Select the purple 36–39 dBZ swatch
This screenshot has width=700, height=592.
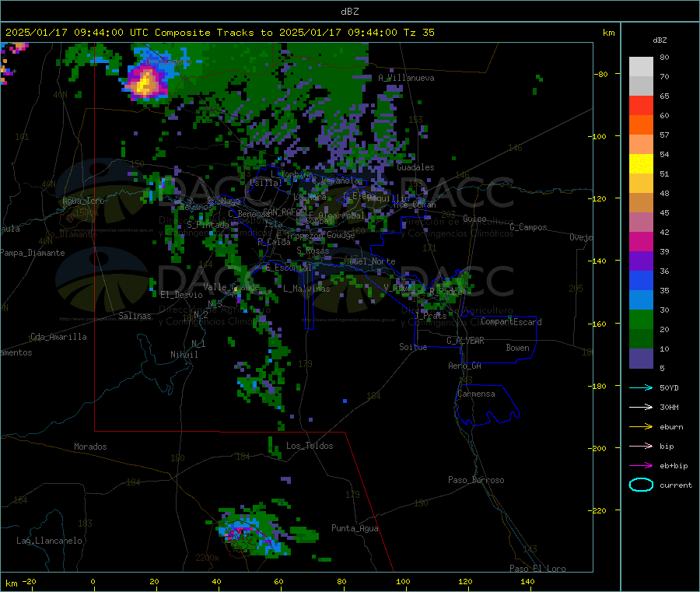click(x=641, y=261)
